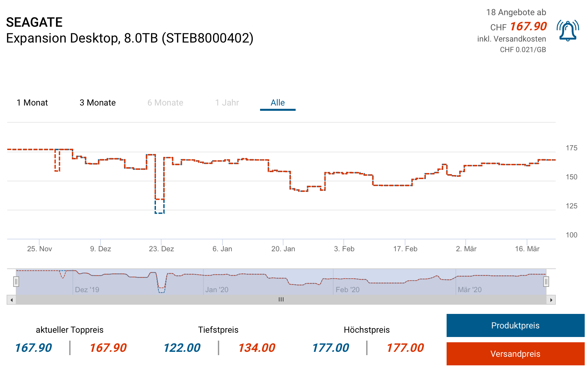Image resolution: width=588 pixels, height=367 pixels.
Task: Click the Mär '20 navigator label
Action: [x=470, y=290]
